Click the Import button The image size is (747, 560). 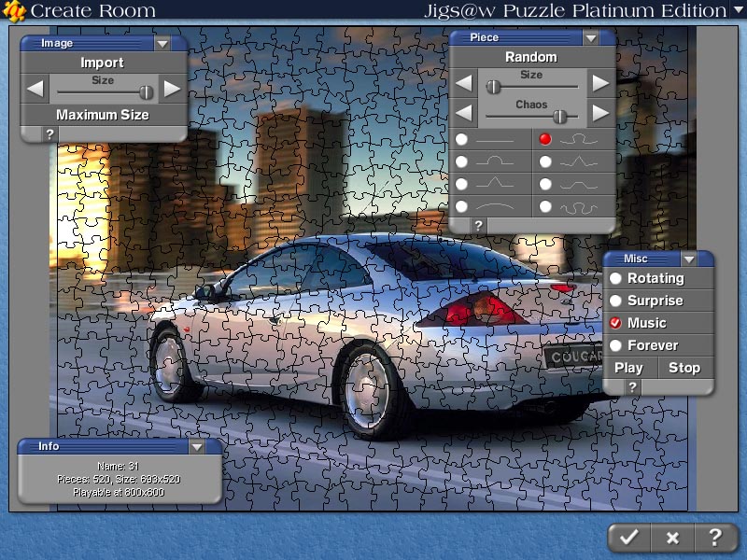click(x=103, y=63)
